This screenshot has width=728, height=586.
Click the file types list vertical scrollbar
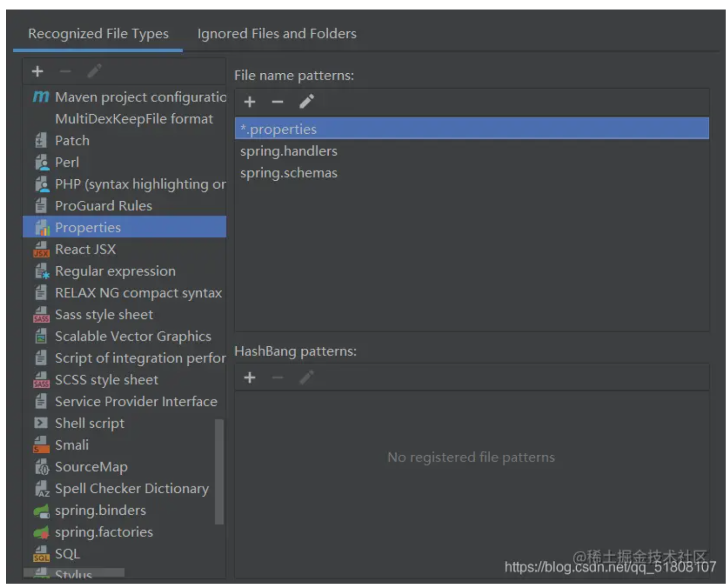219,471
